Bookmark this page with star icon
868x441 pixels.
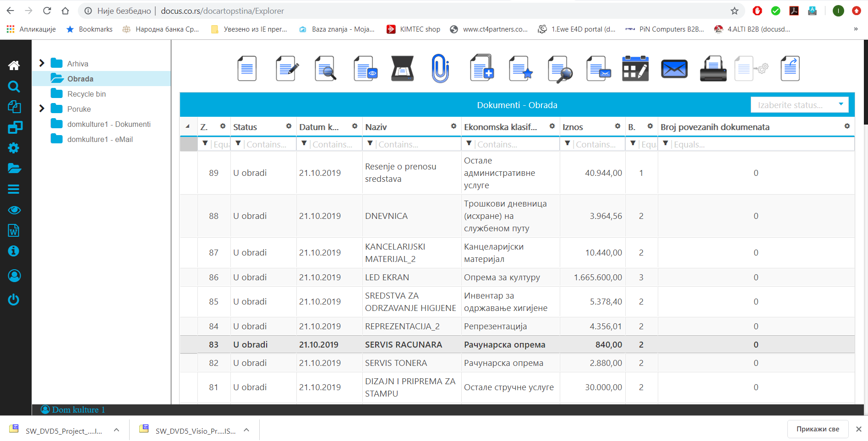pos(734,11)
